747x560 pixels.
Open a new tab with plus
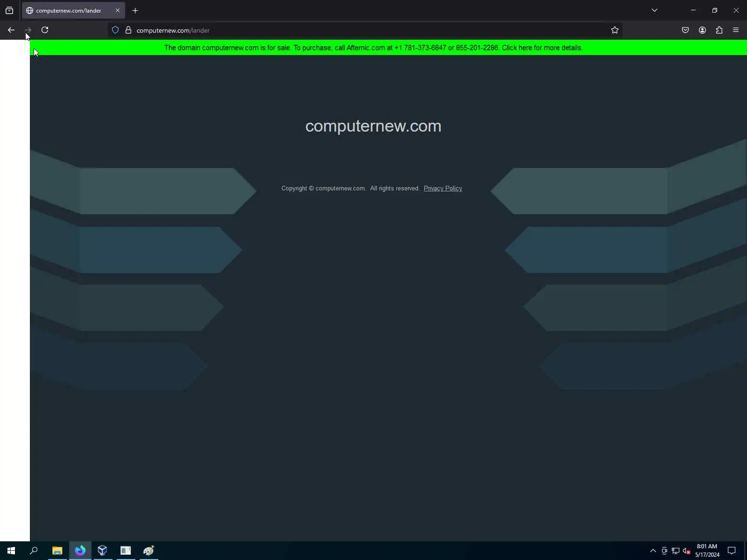click(x=135, y=10)
